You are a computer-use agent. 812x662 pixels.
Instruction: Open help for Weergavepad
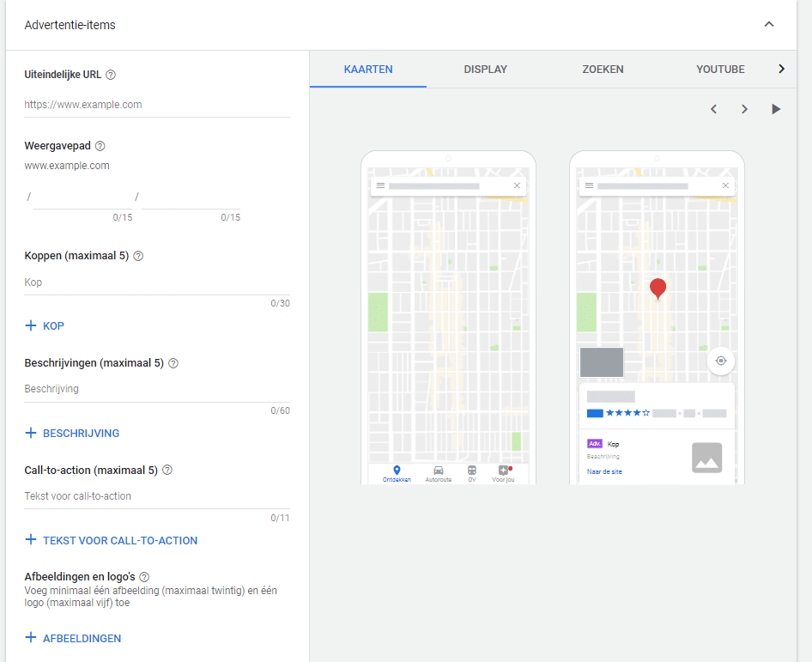click(x=100, y=146)
